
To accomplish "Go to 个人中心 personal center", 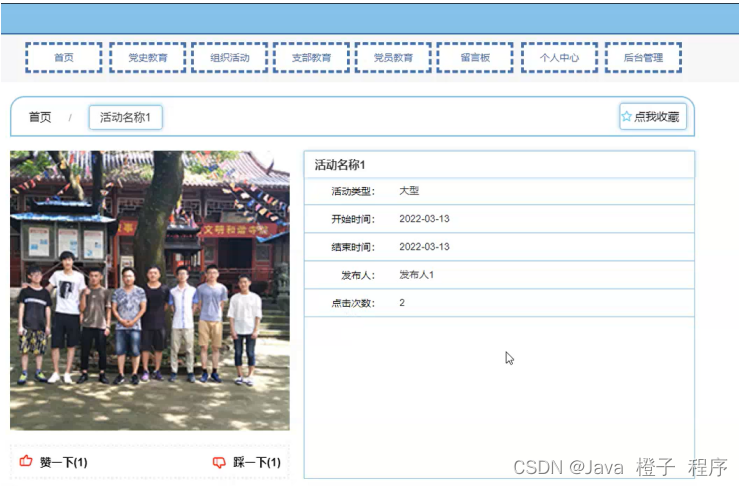I will pyautogui.click(x=559, y=57).
